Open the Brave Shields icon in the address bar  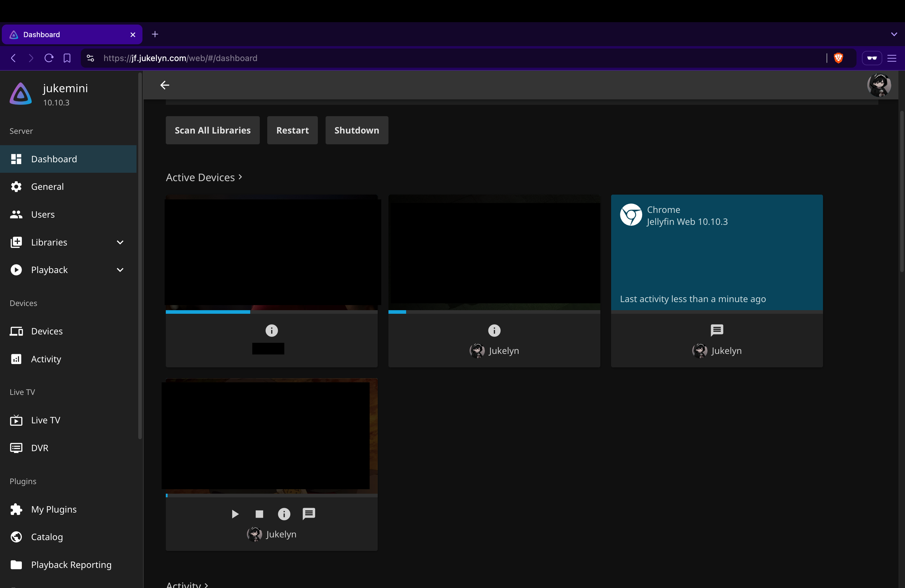point(838,58)
